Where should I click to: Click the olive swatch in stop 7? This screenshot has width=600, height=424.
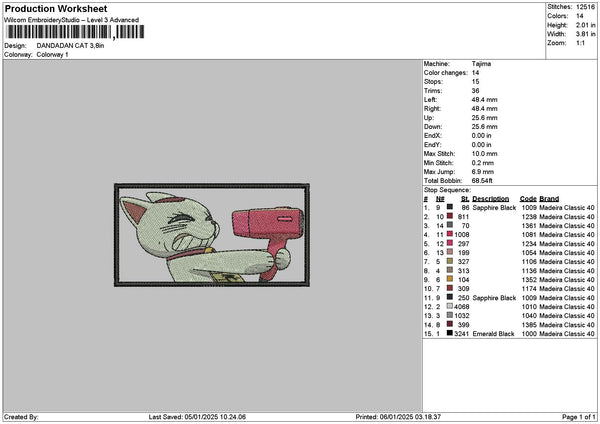click(450, 261)
